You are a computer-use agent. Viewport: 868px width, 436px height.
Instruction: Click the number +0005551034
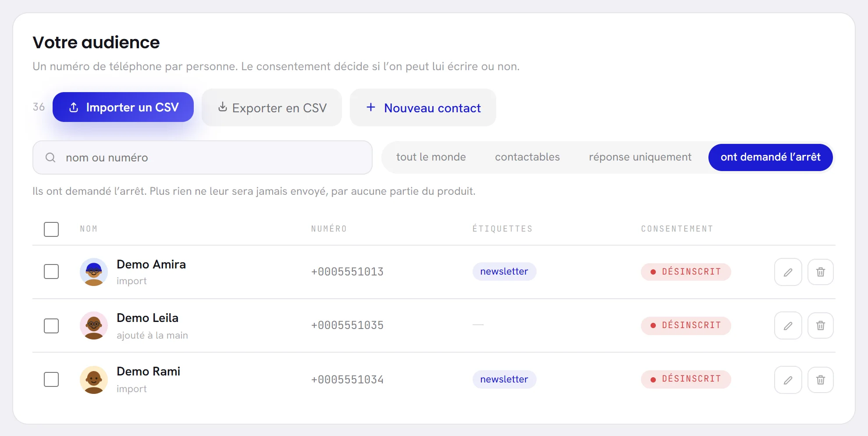(347, 380)
